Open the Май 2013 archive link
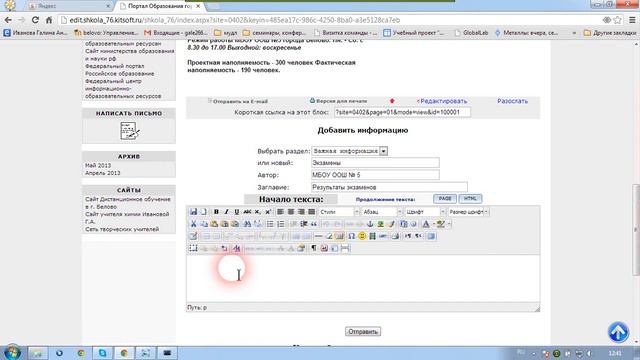The height and width of the screenshot is (360, 640). pos(98,165)
